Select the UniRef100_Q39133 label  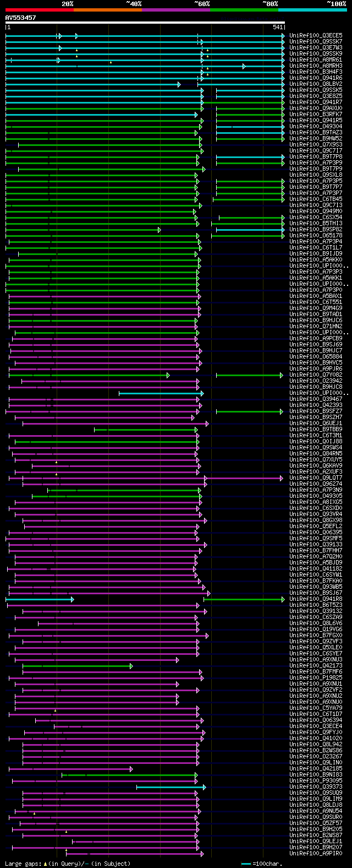pos(316,545)
